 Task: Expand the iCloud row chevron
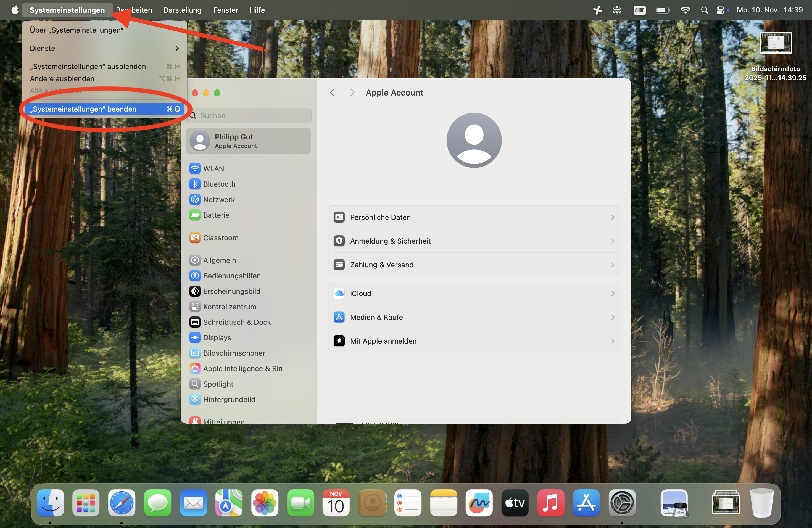coord(612,293)
